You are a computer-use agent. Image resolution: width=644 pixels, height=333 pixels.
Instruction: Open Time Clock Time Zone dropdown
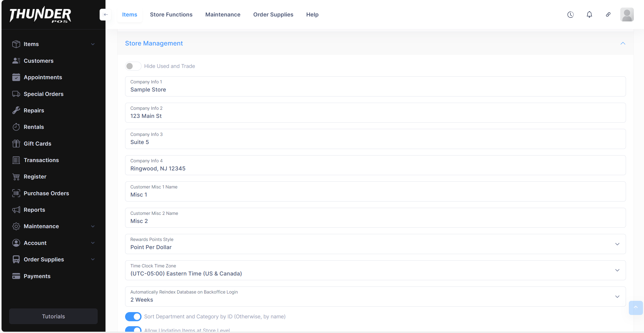pyautogui.click(x=375, y=270)
